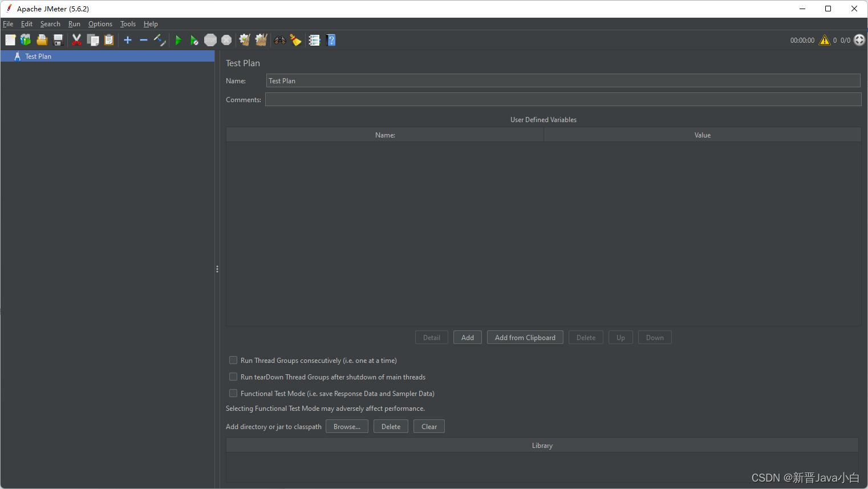Clear all results with double broom
This screenshot has height=489, width=868.
click(x=261, y=40)
